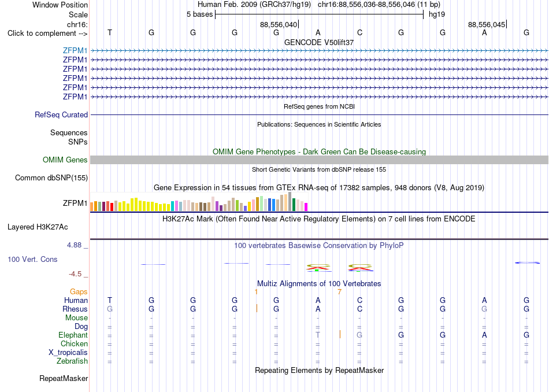This screenshot has width=549, height=392.
Task: Click the PhyloP logo above Human A base
Action: [x=318, y=268]
